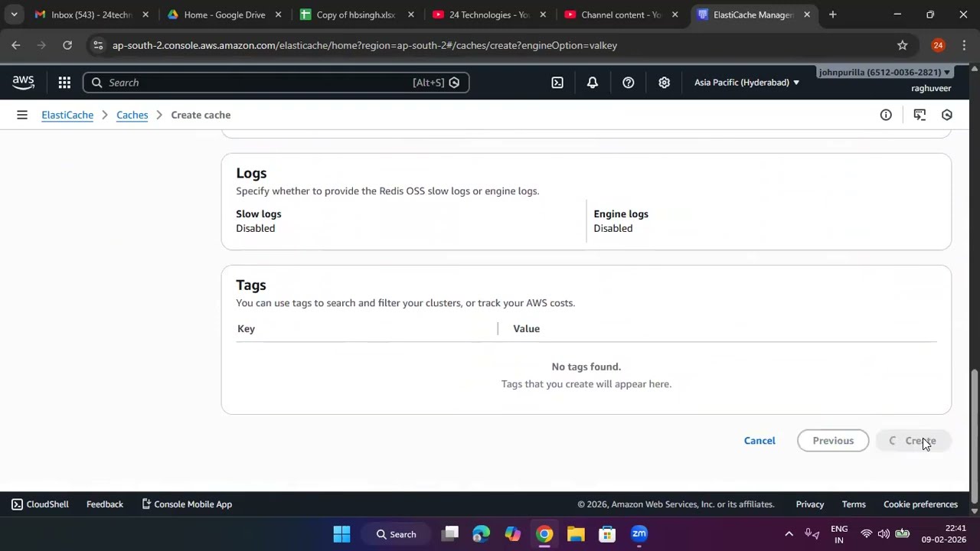Click the Value column header in Tags

526,328
